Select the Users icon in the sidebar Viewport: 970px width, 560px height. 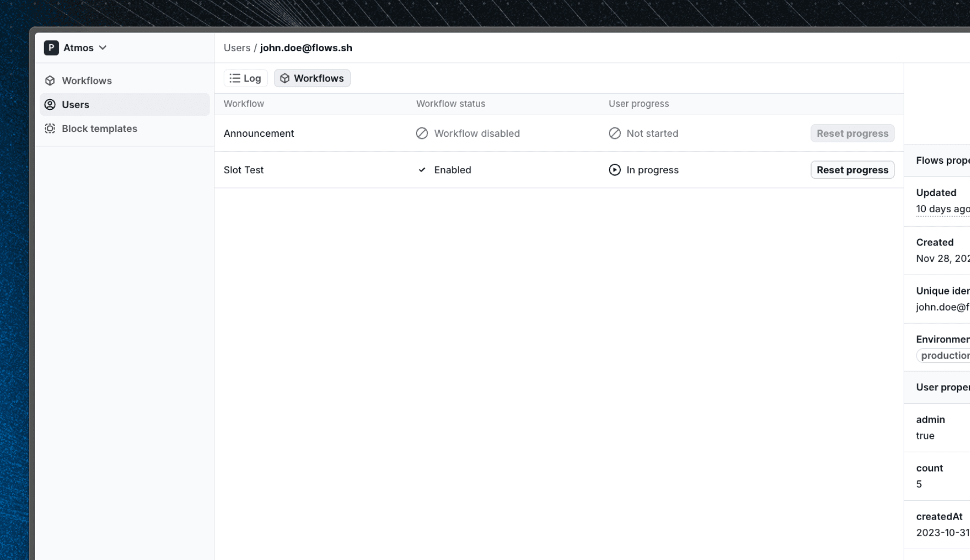50,104
